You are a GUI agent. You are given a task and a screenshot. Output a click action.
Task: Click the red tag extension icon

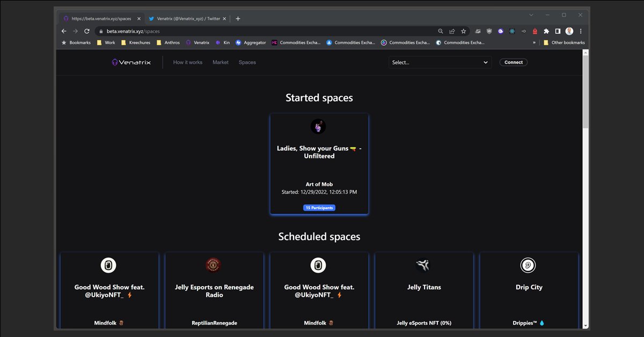pyautogui.click(x=535, y=31)
